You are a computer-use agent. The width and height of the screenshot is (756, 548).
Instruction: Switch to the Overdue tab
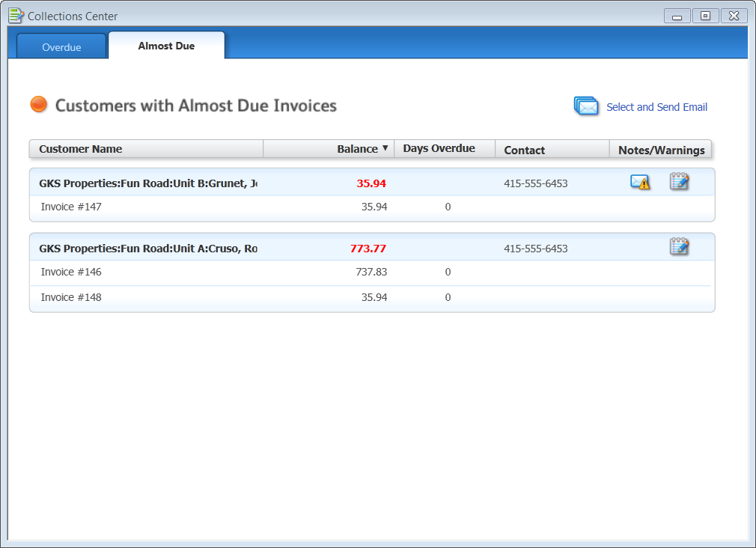point(61,47)
